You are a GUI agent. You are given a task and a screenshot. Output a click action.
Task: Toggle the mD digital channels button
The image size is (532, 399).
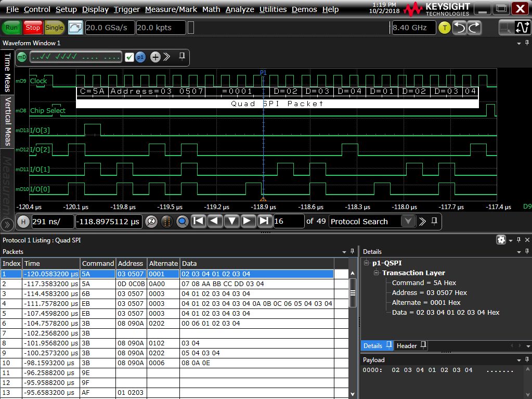click(22, 57)
